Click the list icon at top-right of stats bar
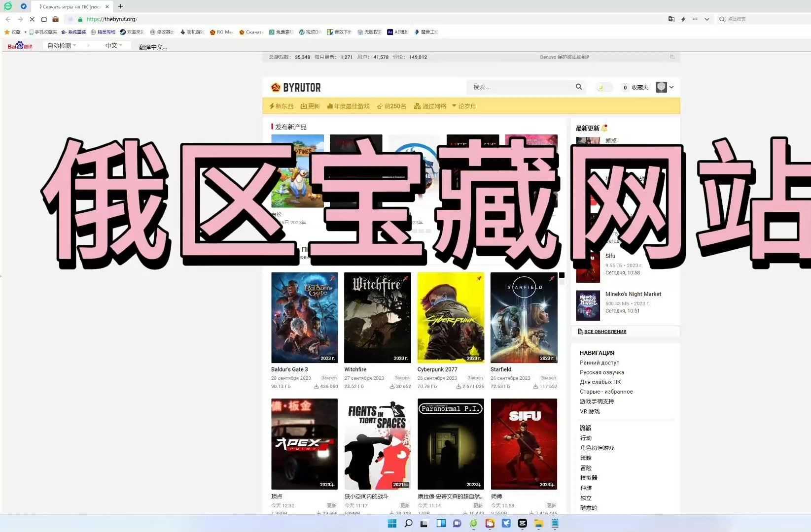 (672, 57)
